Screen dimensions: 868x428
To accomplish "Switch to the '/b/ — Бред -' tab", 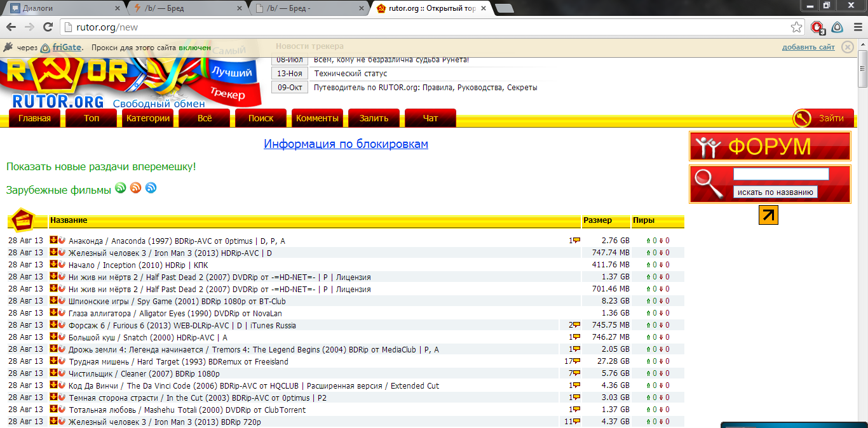I will click(310, 8).
